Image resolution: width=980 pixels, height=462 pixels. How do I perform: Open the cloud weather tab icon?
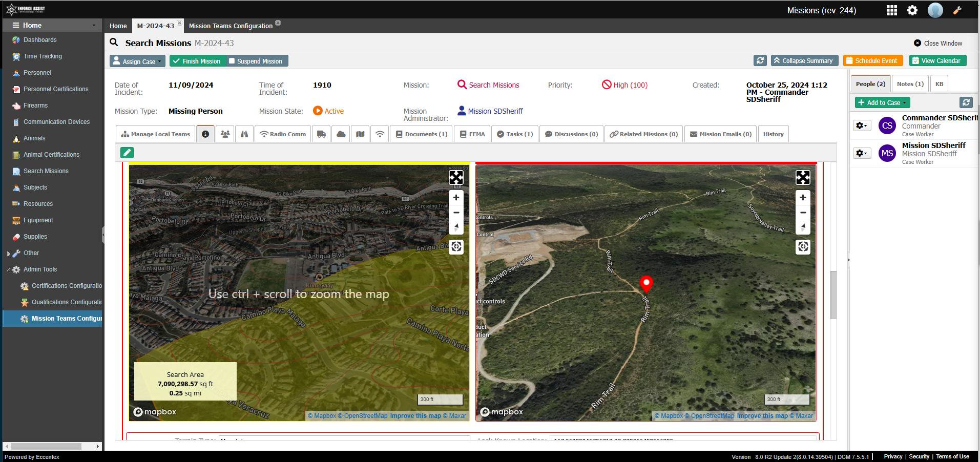[x=341, y=134]
